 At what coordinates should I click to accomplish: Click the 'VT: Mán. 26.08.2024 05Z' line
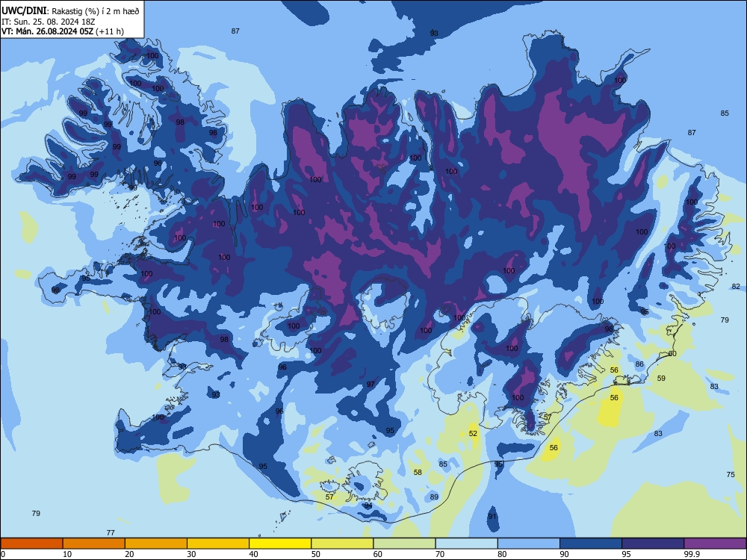click(x=47, y=31)
